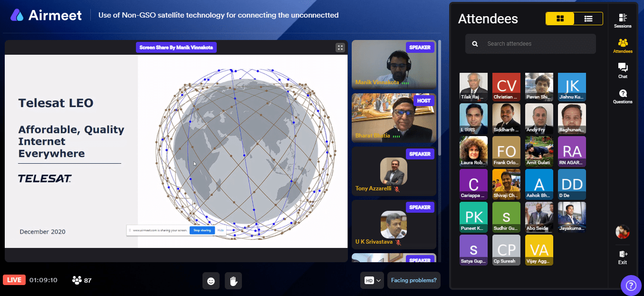Switch attendees to grid view
Viewport: 644px width, 296px height.
click(x=560, y=19)
